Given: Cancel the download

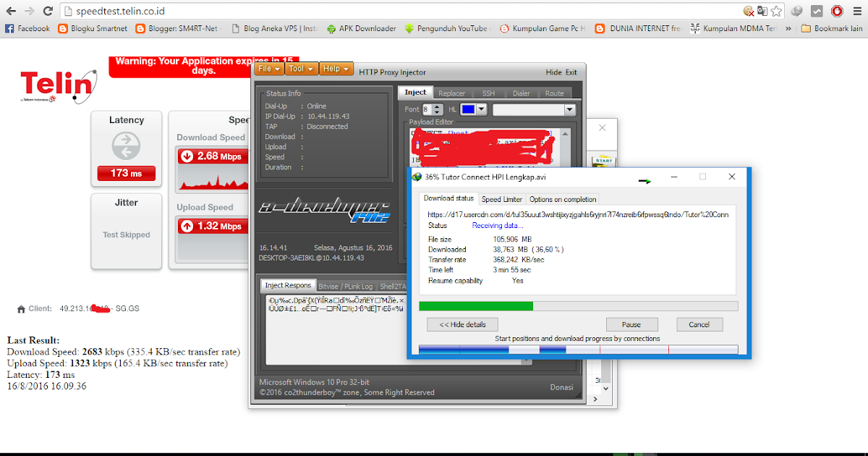Looking at the screenshot, I should pos(699,324).
